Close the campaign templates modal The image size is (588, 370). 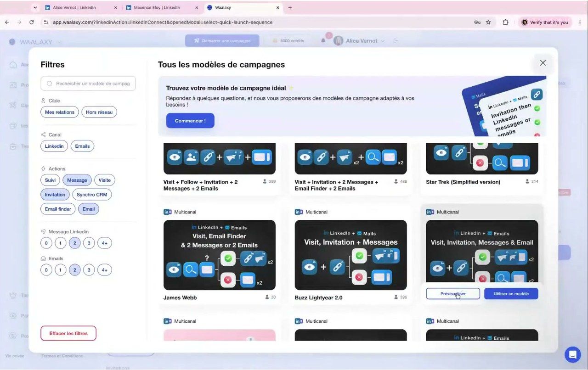tap(543, 63)
